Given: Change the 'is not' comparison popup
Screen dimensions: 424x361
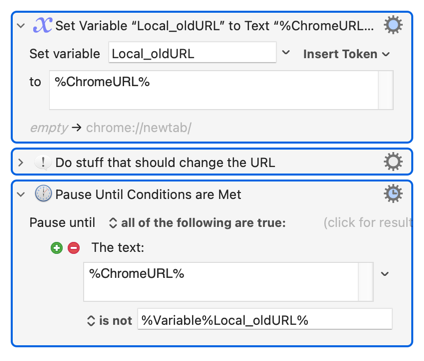Looking at the screenshot, I should point(109,321).
